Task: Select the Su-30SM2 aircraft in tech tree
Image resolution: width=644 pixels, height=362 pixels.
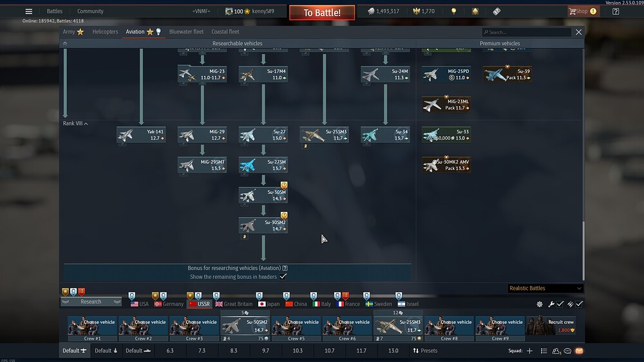Action: coord(263,225)
